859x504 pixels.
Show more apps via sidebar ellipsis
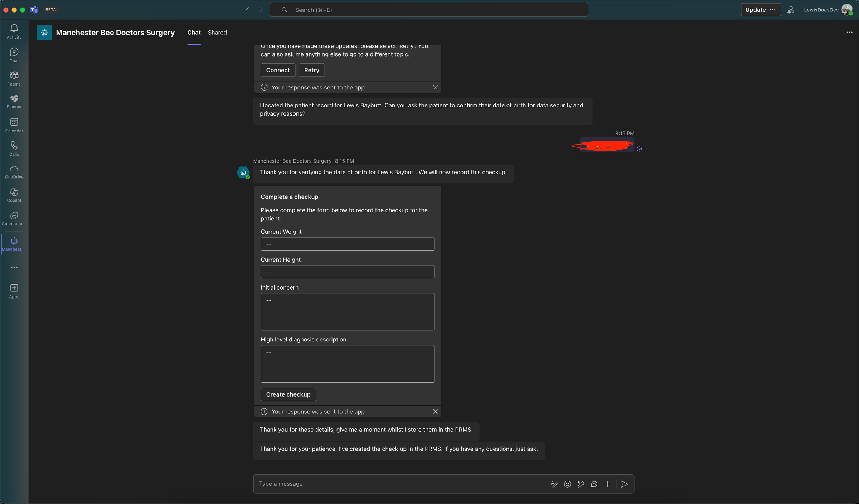point(14,267)
